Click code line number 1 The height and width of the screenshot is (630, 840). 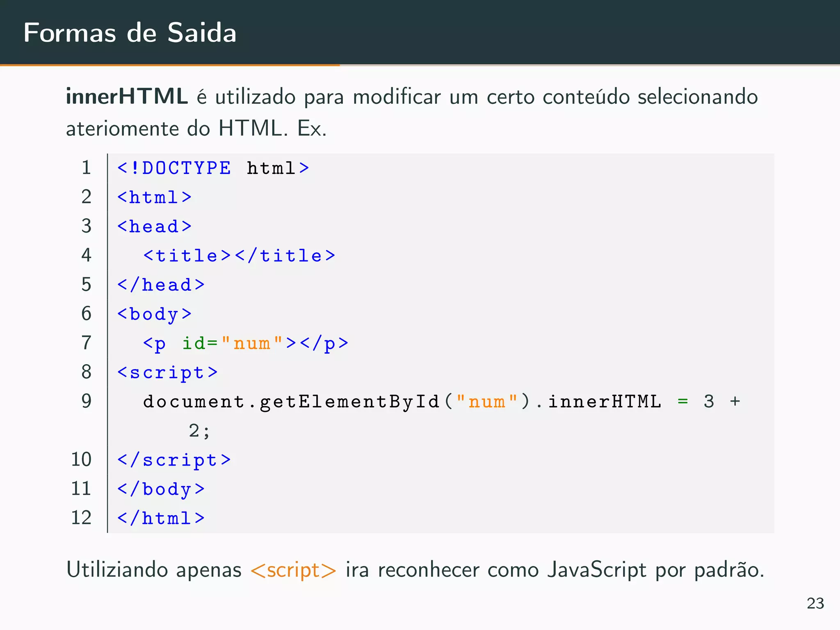86,168
